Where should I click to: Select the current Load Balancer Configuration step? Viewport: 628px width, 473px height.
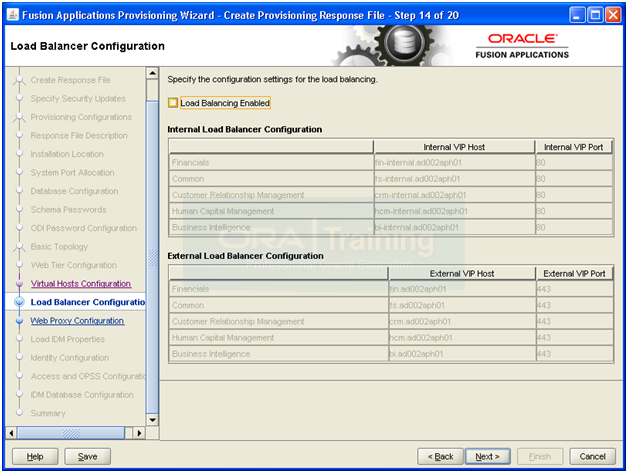[x=88, y=302]
